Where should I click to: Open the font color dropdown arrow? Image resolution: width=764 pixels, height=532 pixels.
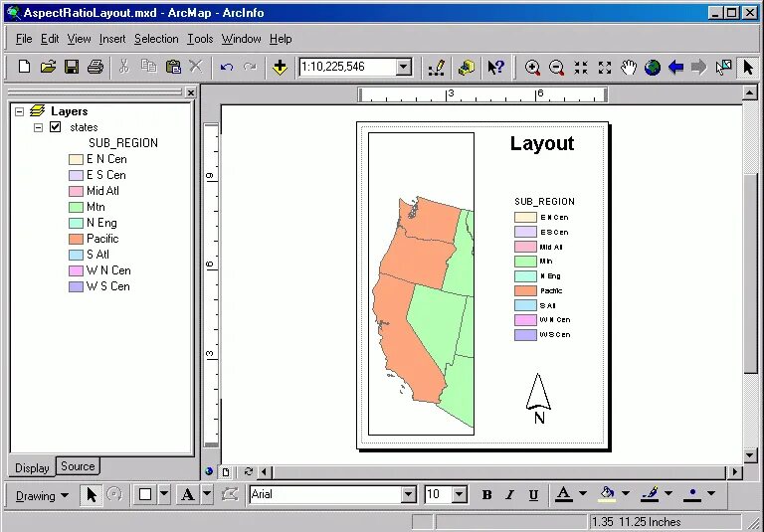coord(583,493)
